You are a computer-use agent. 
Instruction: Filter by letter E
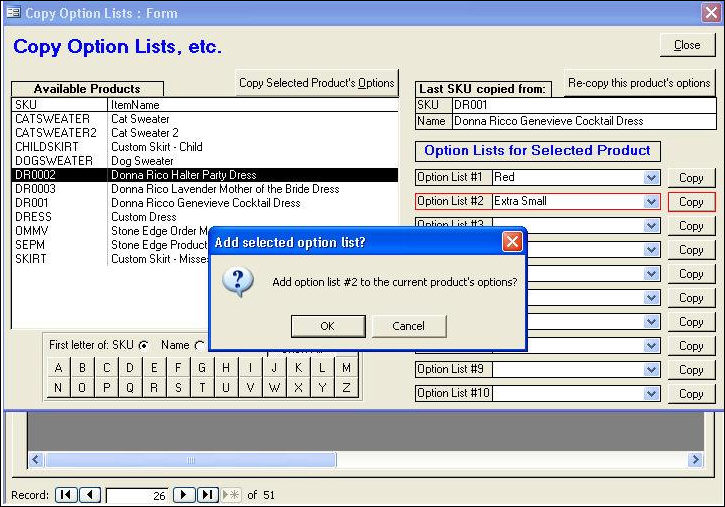point(154,368)
